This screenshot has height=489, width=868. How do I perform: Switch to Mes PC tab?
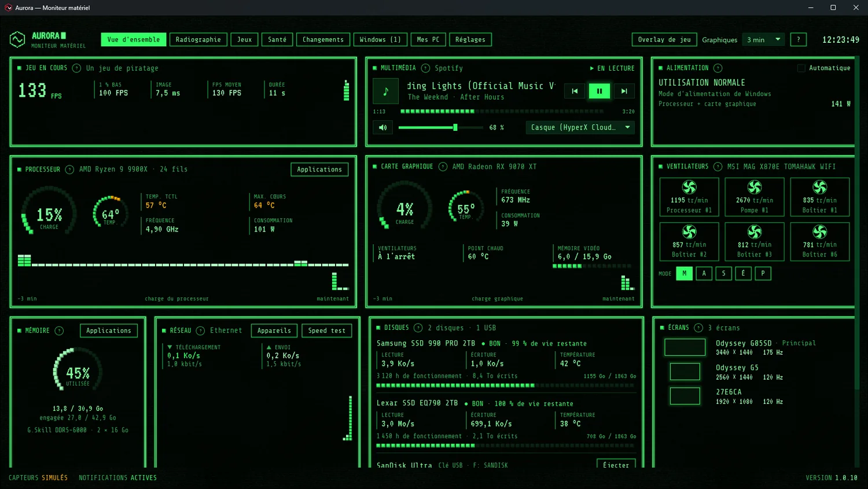point(428,39)
